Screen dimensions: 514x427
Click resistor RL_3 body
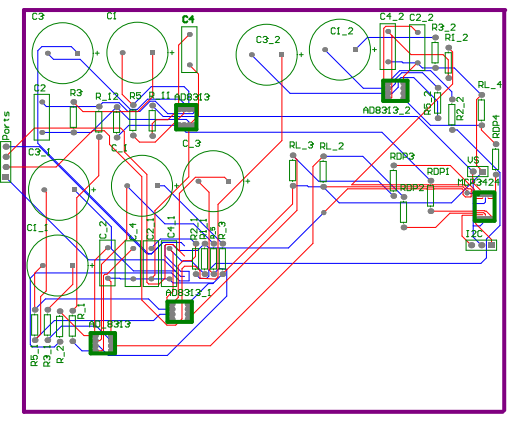coord(292,170)
